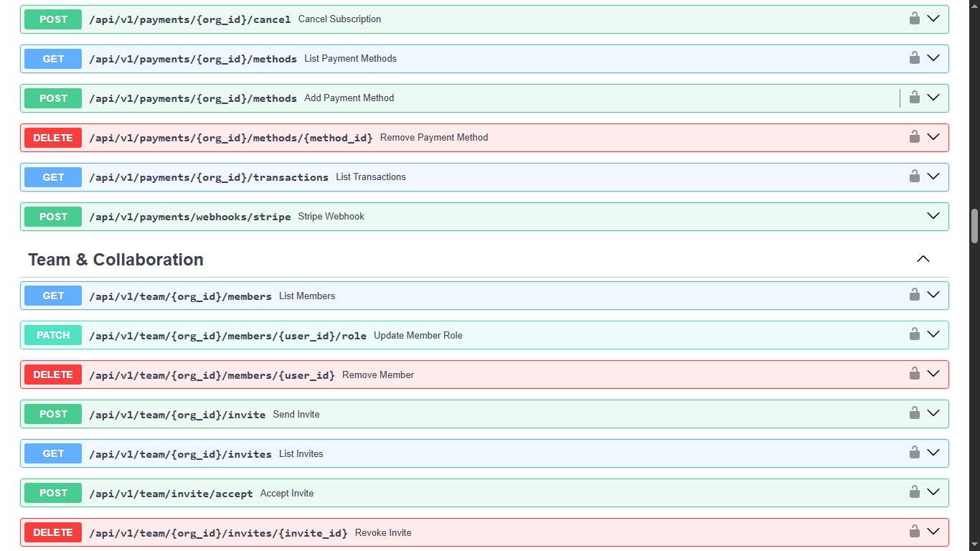This screenshot has height=551, width=980.
Task: Expand the Stripe Webhook endpoint chevron
Action: (x=933, y=215)
